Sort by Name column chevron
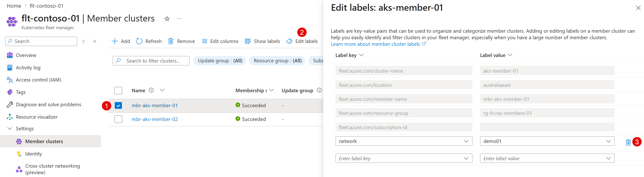Viewport: 644px width, 177px height. point(162,90)
